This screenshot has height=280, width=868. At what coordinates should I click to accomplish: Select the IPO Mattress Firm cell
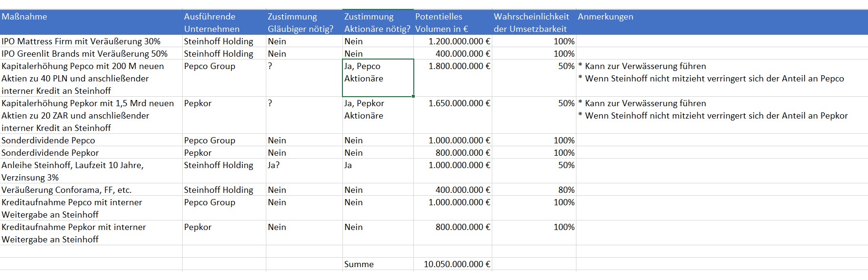(90, 41)
